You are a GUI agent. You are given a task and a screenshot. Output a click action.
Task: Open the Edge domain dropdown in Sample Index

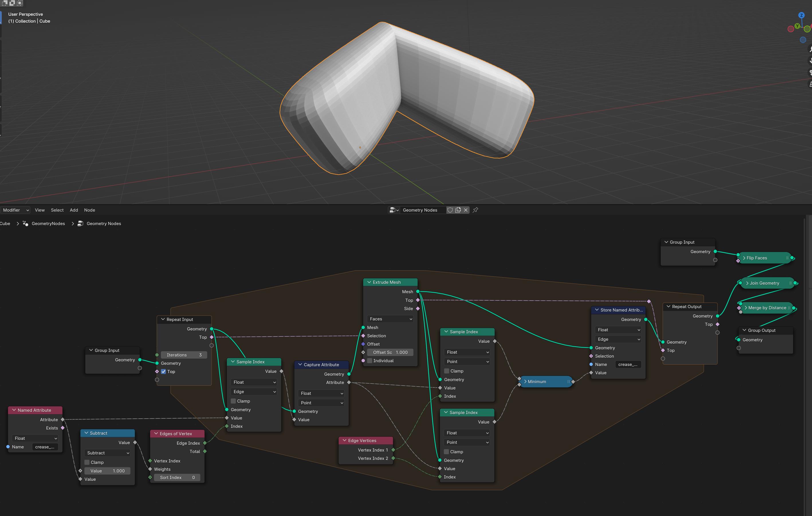click(x=254, y=392)
